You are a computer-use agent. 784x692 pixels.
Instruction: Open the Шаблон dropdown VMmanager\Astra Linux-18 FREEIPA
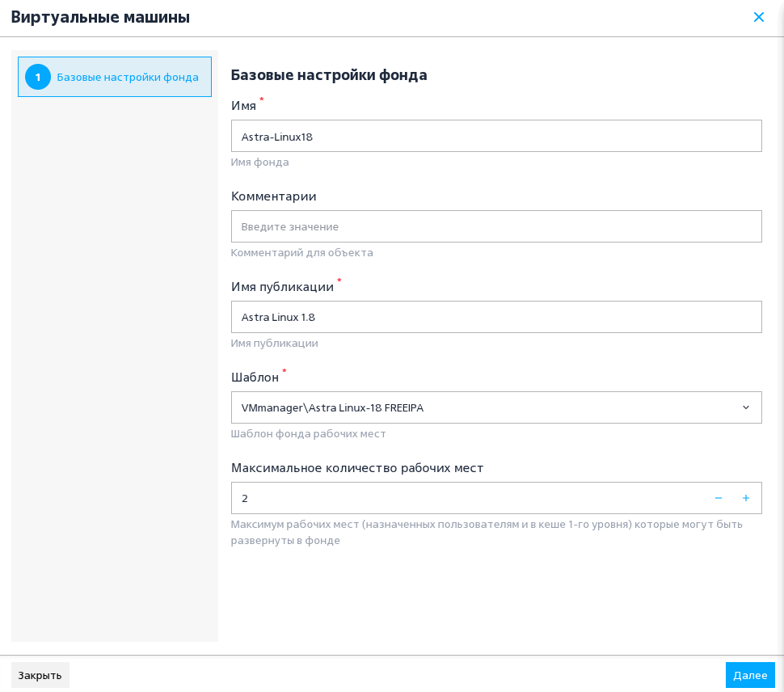tap(496, 407)
